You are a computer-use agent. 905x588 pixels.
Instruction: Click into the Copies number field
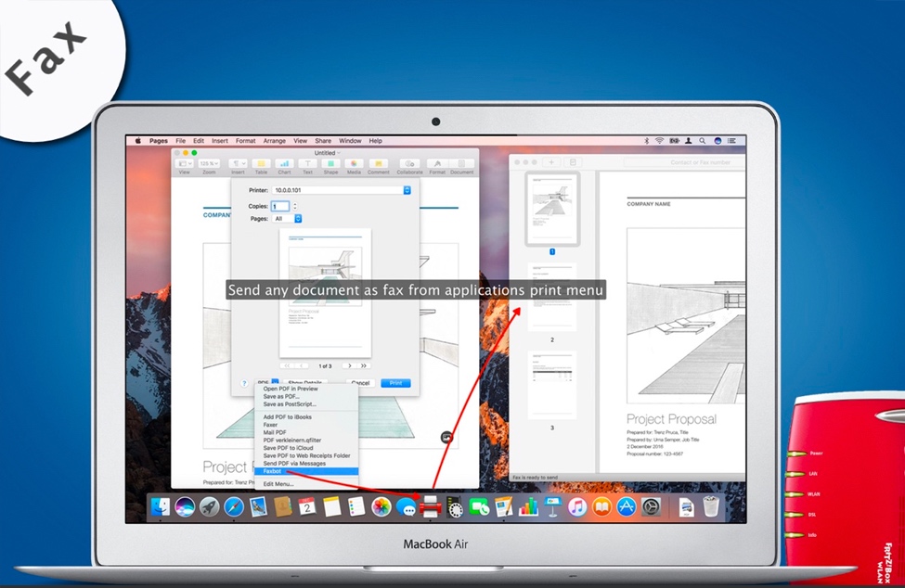pos(280,206)
